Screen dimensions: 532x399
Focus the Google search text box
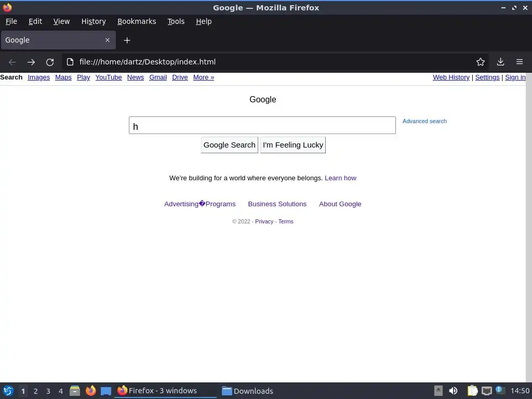pos(262,125)
